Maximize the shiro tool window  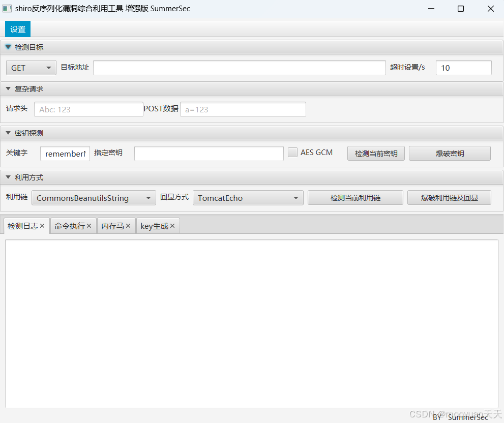pyautogui.click(x=461, y=8)
